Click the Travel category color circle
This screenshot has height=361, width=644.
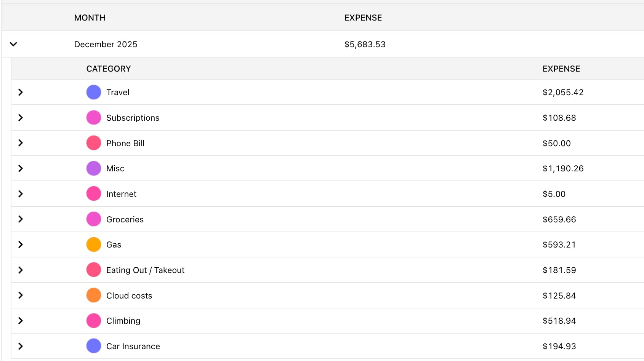tap(94, 92)
